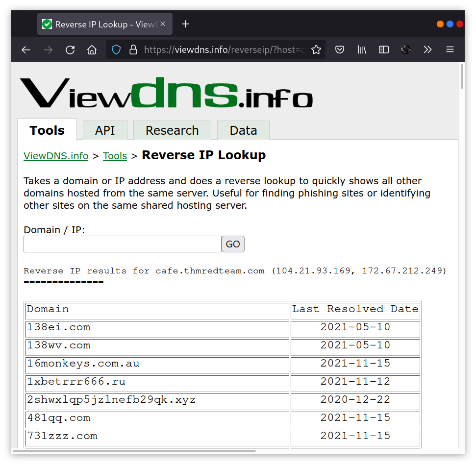Switch to the Tools tab
The width and height of the screenshot is (476, 466).
(47, 130)
